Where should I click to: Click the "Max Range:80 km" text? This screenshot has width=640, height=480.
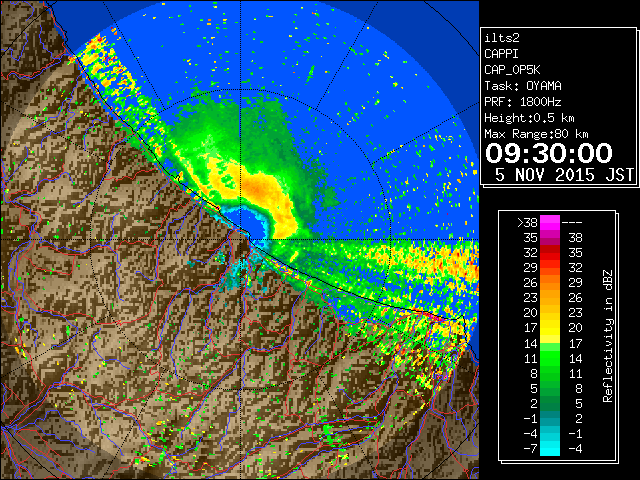coord(536,134)
